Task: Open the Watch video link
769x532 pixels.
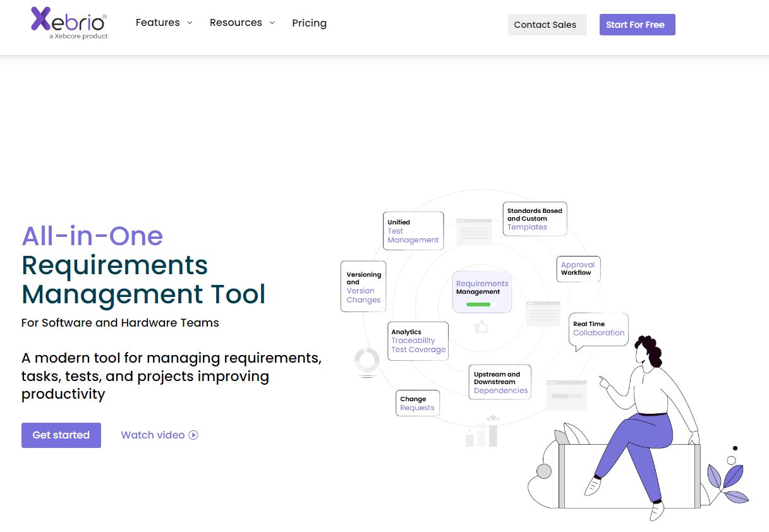Action: (x=159, y=435)
